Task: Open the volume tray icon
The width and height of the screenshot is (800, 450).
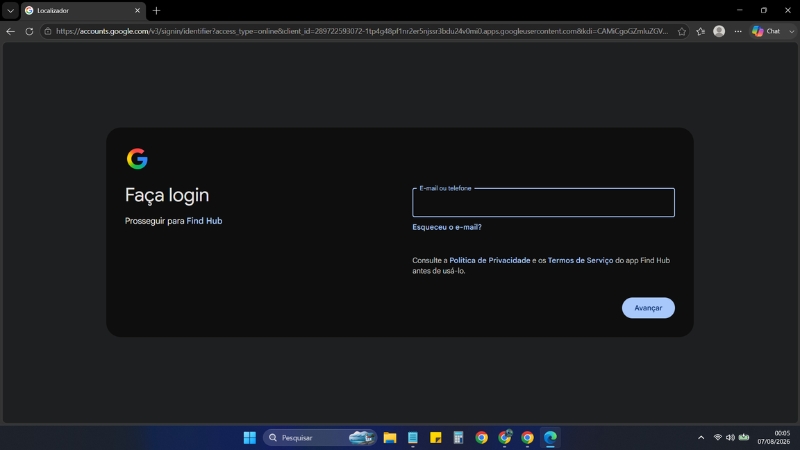Action: [x=731, y=437]
